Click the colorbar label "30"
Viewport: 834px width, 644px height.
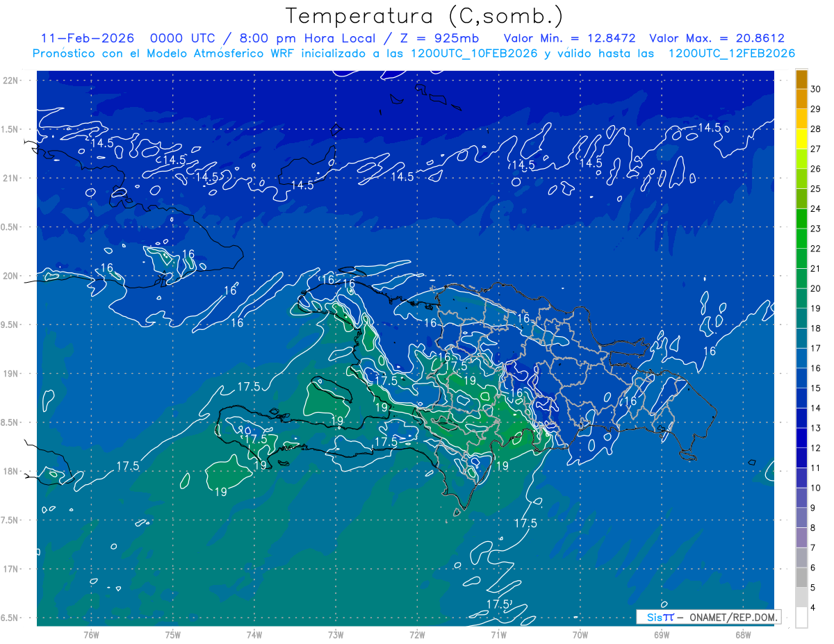[815, 89]
